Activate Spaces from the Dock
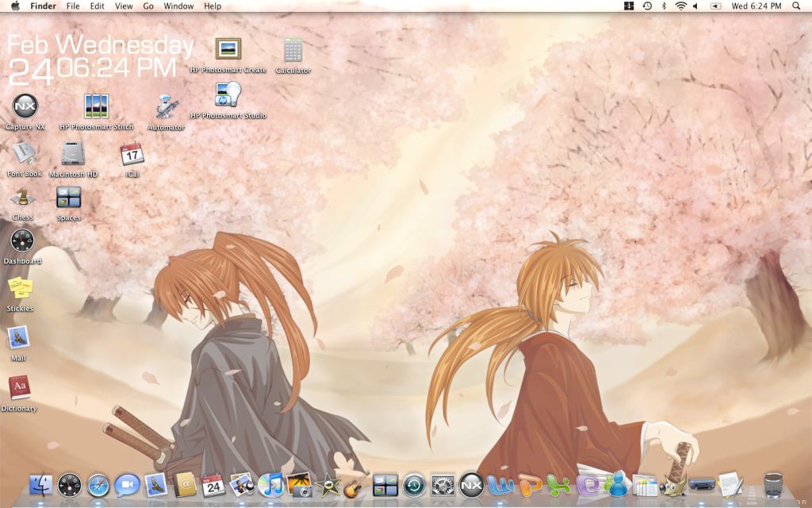This screenshot has height=508, width=812. (x=385, y=486)
